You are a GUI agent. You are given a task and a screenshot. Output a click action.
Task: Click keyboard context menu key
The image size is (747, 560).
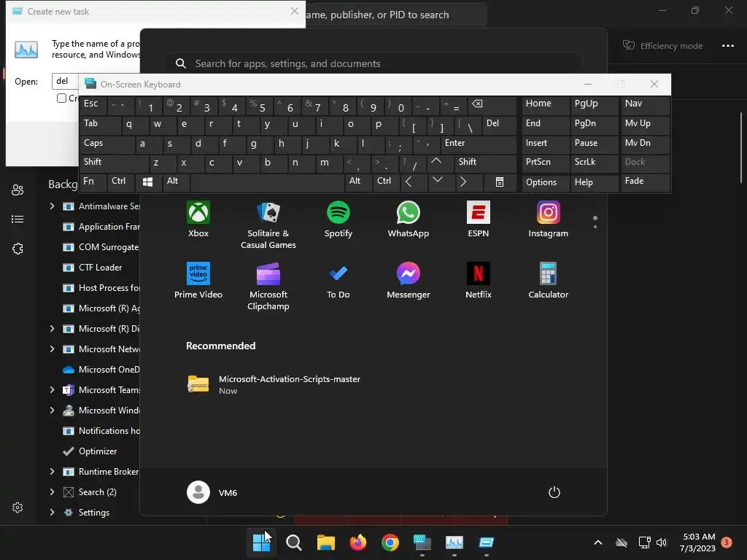[x=499, y=182]
